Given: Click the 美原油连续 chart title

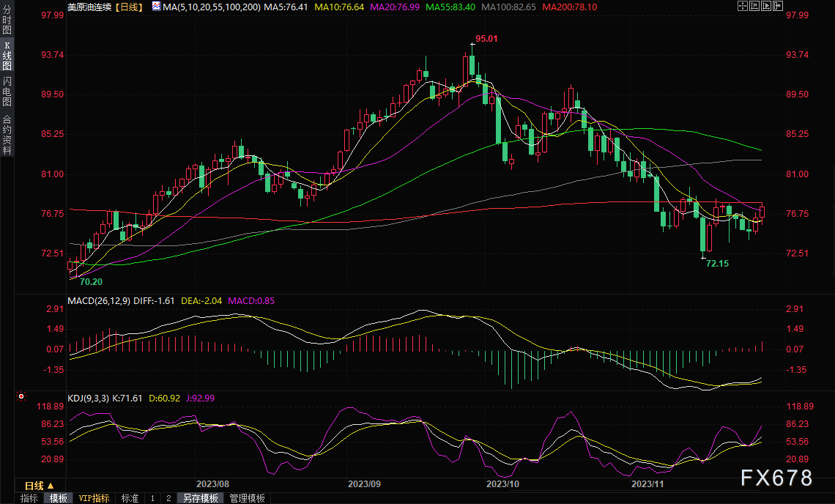Looking at the screenshot, I should click(x=89, y=7).
